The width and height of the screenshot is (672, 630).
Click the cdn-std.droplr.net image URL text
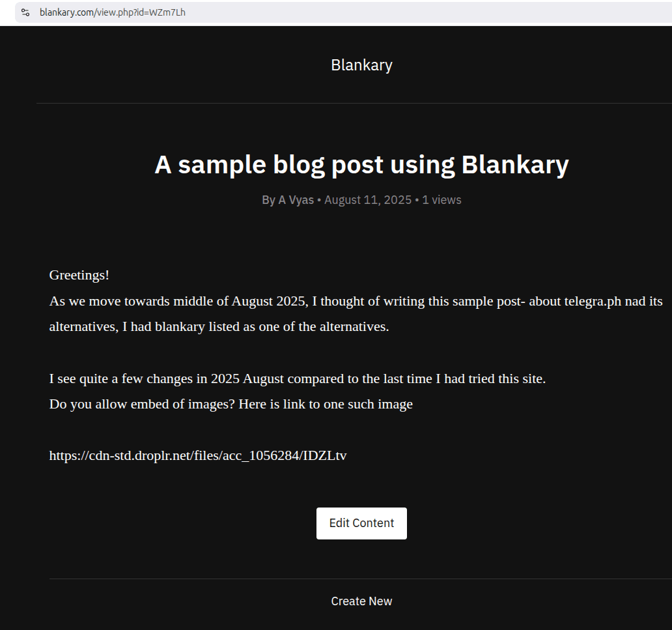click(x=198, y=455)
